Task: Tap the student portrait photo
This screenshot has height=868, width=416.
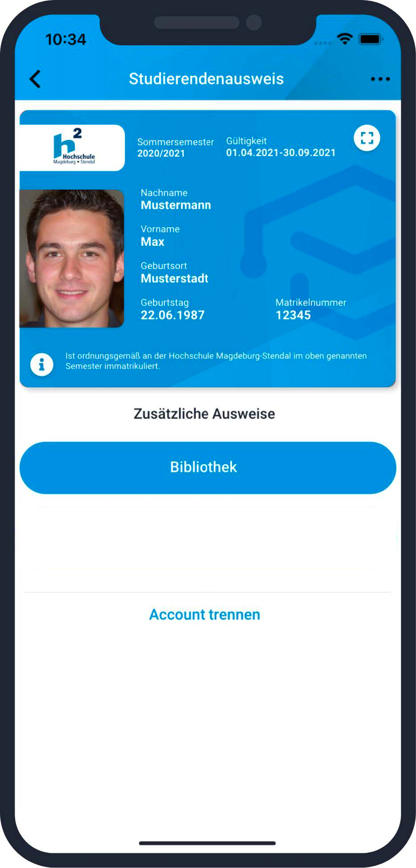Action: 72,259
